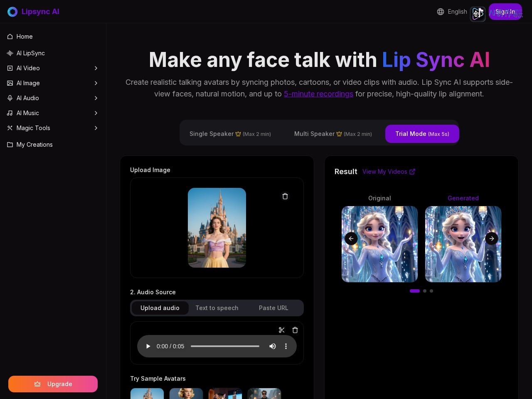The height and width of the screenshot is (399, 532).
Task: Select the Paste URL tab
Action: 273,308
